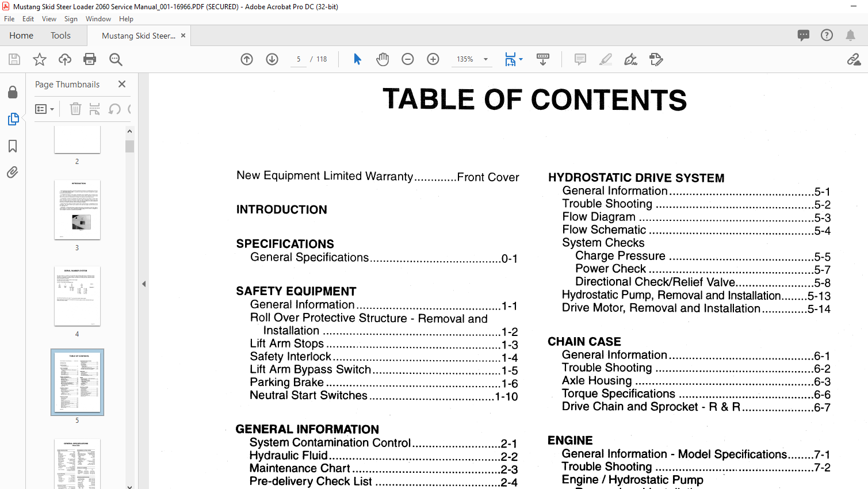
Task: Toggle the page thumbnails sidebar icon
Action: pos(13,119)
